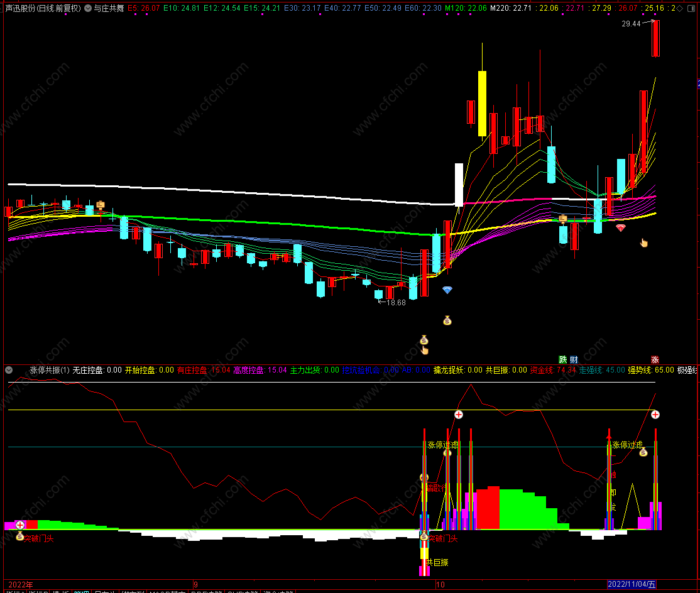Click the E15: 24.21 value
Image resolution: width=700 pixels, height=593 pixels.
[x=262, y=8]
